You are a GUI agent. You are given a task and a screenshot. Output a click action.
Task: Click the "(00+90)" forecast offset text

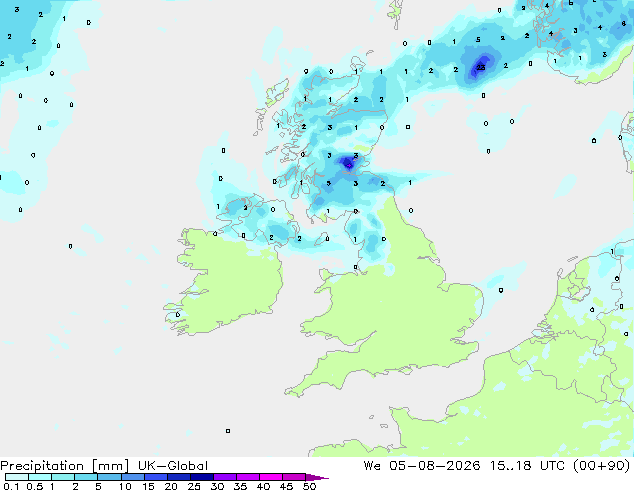point(602,466)
